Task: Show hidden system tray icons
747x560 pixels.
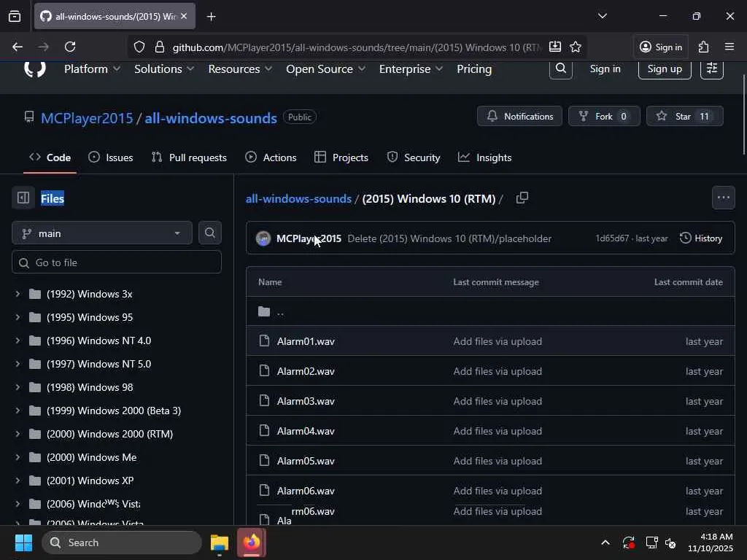Action: (605, 542)
